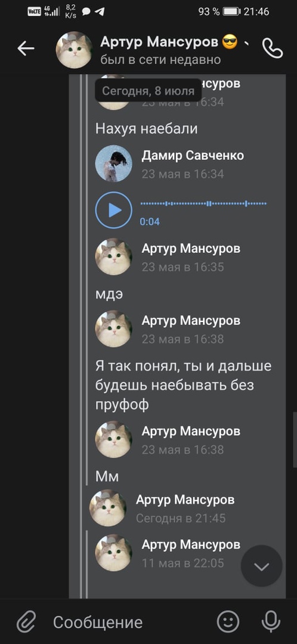297x644 pixels.
Task: Tap the 'Сегодня, 8 июля' date badge
Action: click(x=148, y=91)
